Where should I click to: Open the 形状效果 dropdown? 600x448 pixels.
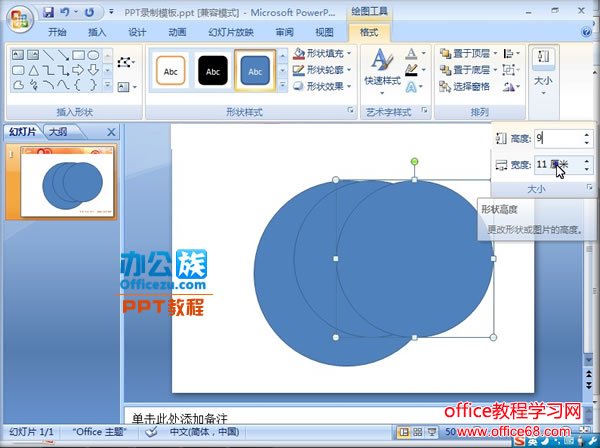pyautogui.click(x=322, y=86)
